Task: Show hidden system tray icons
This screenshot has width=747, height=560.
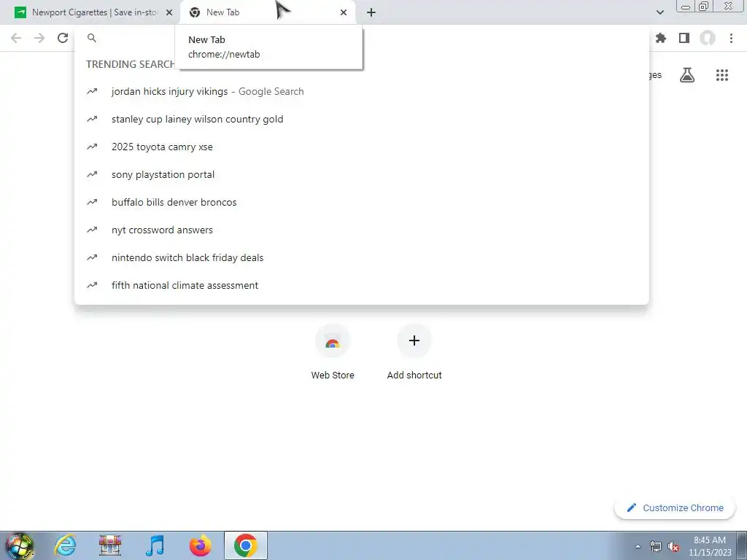Action: pos(638,546)
